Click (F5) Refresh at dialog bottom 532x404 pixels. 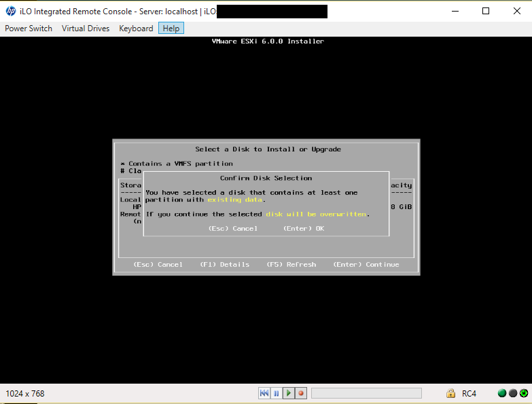point(291,264)
